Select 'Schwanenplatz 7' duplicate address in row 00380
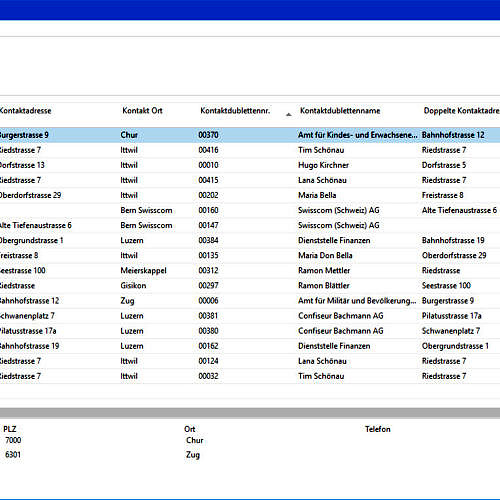Screen dimensions: 500x500 point(451,331)
